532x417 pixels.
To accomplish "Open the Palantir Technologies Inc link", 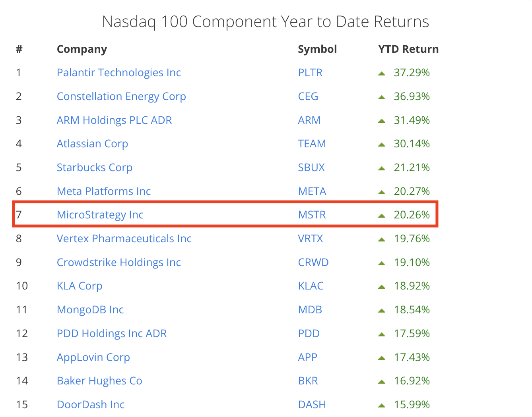I will coord(119,73).
